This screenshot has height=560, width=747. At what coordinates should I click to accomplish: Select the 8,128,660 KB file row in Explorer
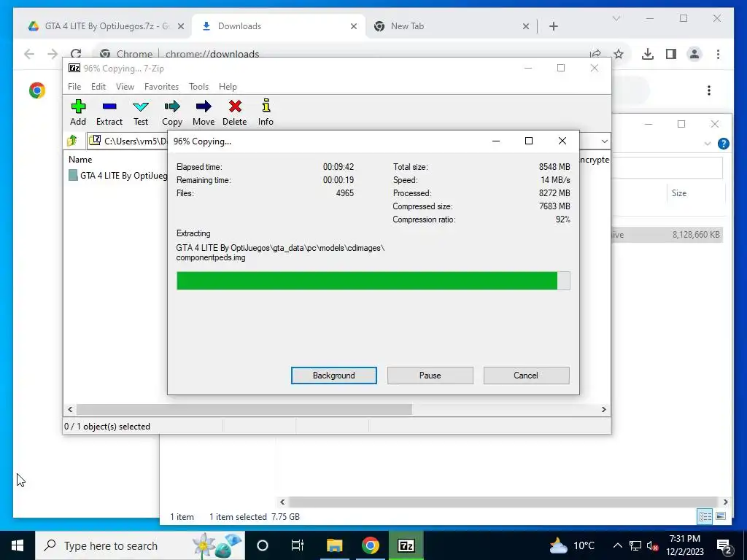click(x=667, y=234)
